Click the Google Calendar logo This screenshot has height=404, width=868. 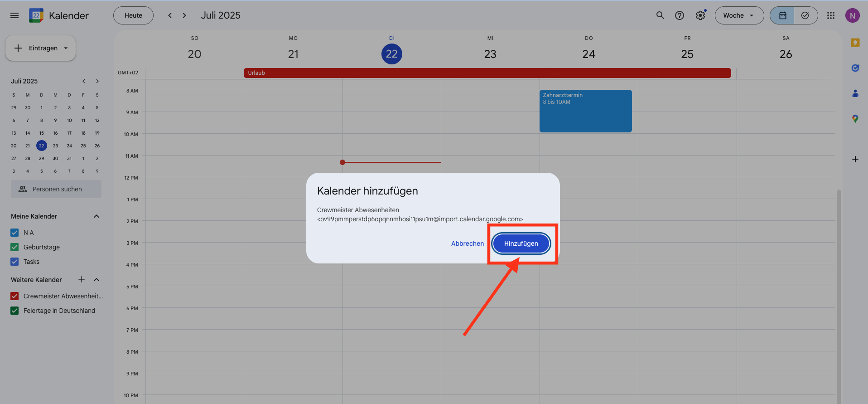click(x=36, y=15)
